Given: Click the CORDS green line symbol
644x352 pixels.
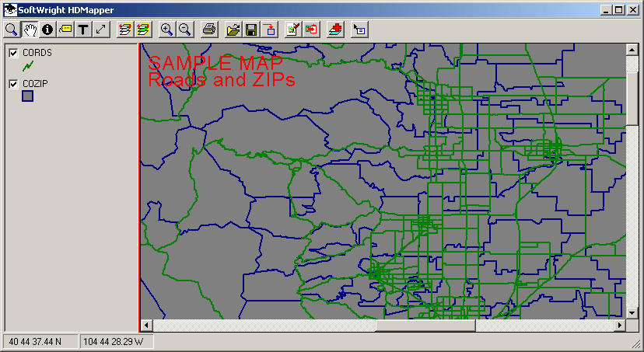Looking at the screenshot, I should (28, 65).
